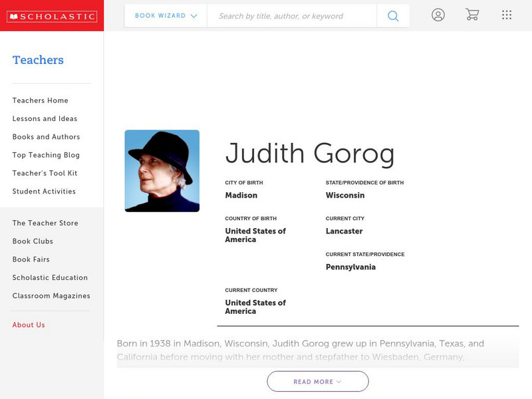Open Lessons and Ideas page
The height and width of the screenshot is (399, 532).
(x=45, y=119)
